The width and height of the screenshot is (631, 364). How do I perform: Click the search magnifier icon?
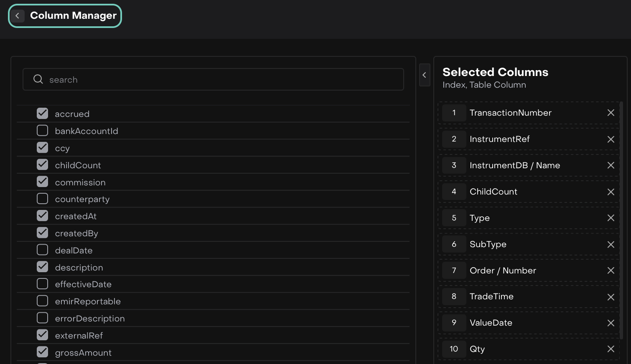(38, 79)
